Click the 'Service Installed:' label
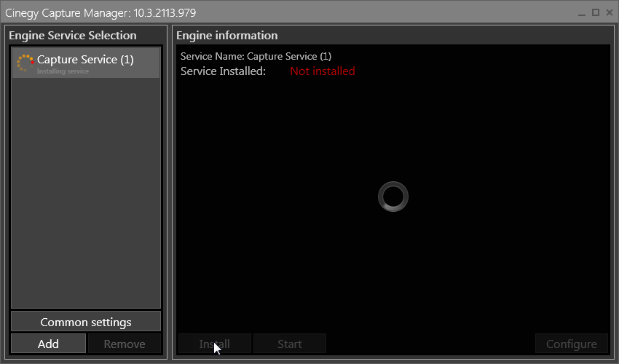This screenshot has width=619, height=364. coord(223,71)
